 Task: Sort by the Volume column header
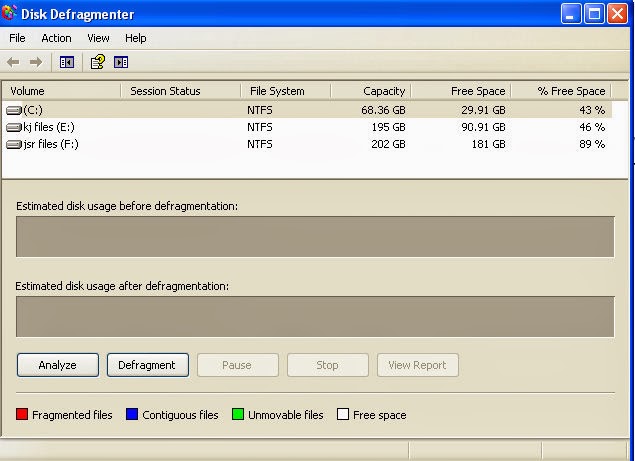[62, 91]
